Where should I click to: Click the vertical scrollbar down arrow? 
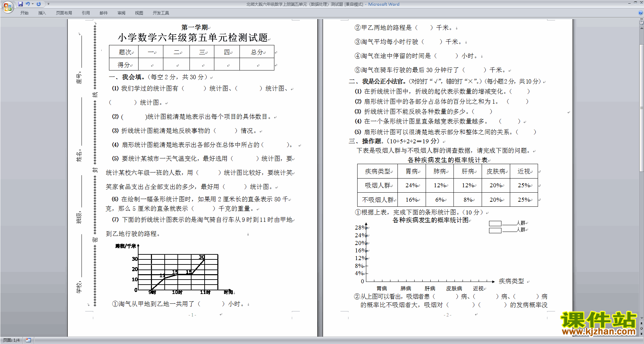tap(642, 318)
